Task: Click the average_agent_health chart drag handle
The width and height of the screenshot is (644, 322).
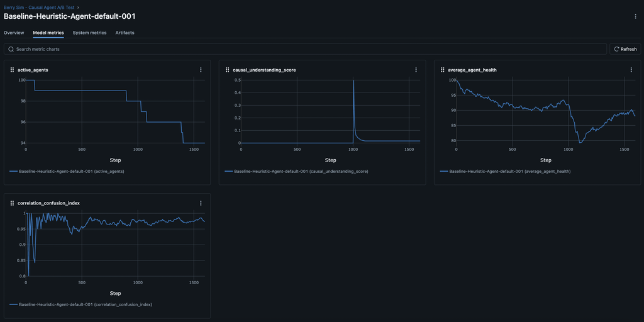Action: (442, 70)
